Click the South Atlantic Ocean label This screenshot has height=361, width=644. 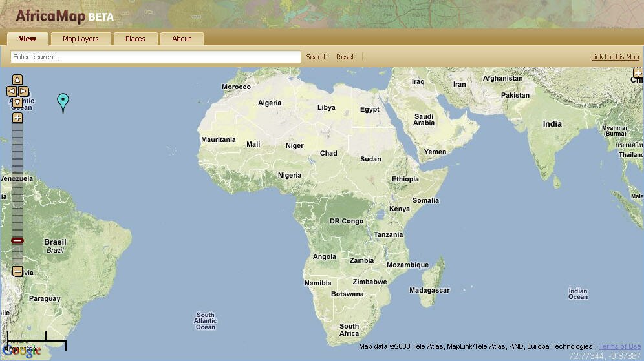tap(206, 321)
